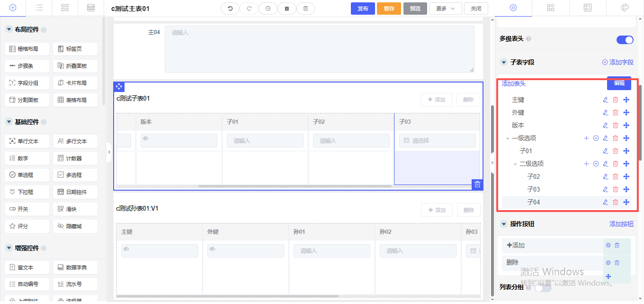Collapse the 基础控件 section

(9, 122)
